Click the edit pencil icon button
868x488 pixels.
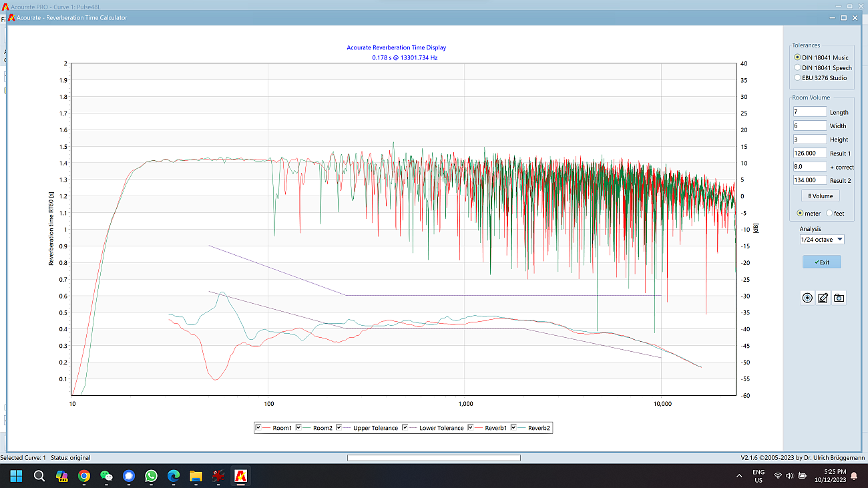pos(823,298)
